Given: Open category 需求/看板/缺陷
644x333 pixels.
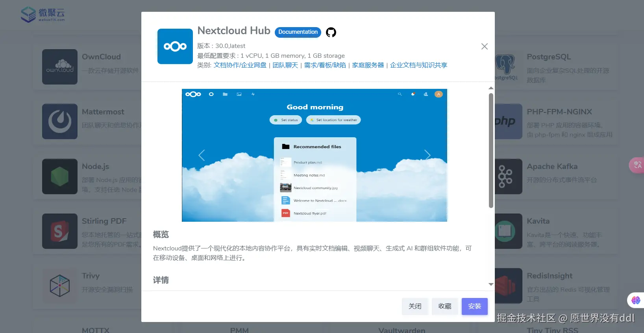Looking at the screenshot, I should 325,65.
